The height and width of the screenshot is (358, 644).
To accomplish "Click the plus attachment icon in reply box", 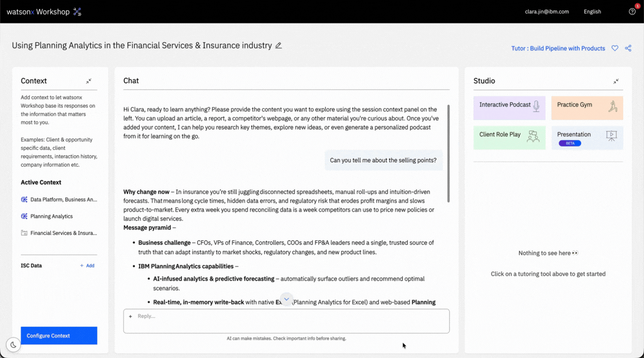I will click(x=131, y=317).
